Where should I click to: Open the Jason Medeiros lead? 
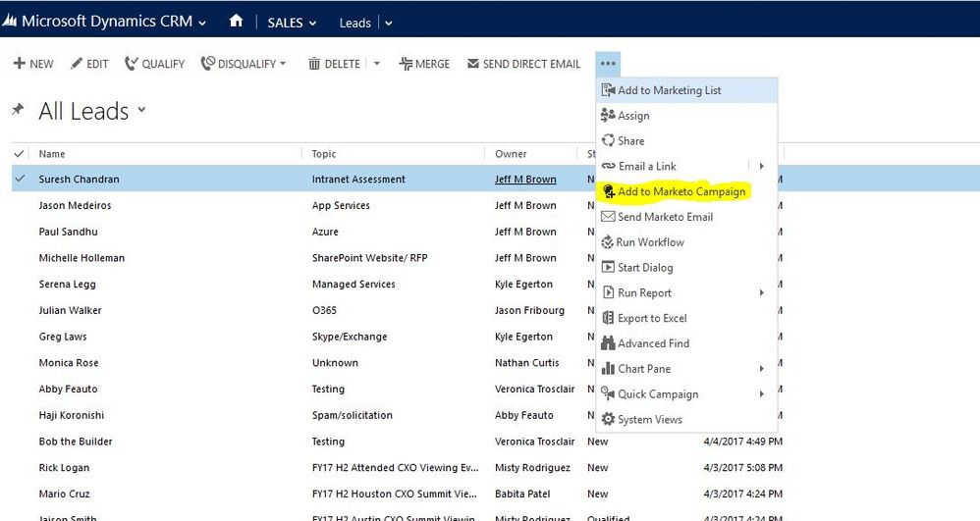[75, 205]
